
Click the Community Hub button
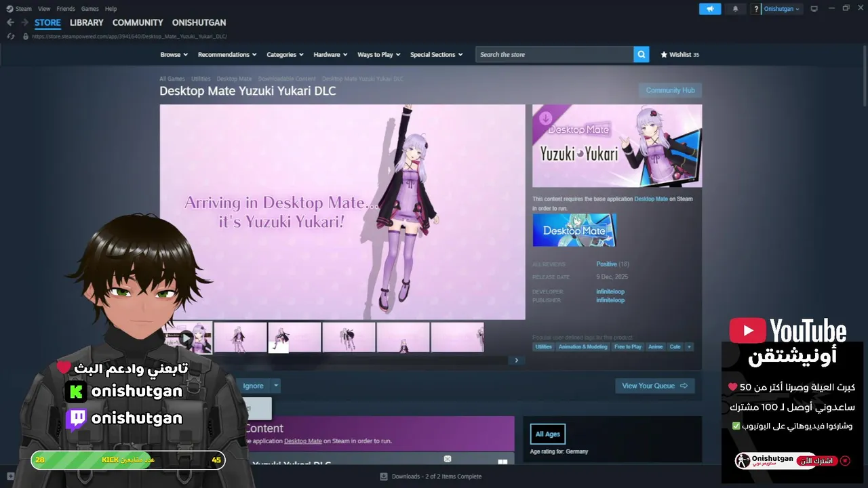(x=670, y=90)
